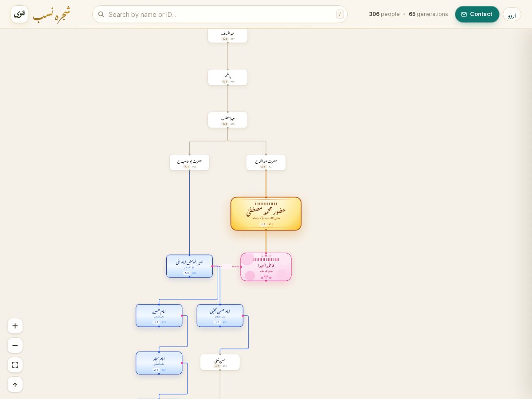
Task: Select the Imam Sajjad node #27
Action: tap(159, 363)
